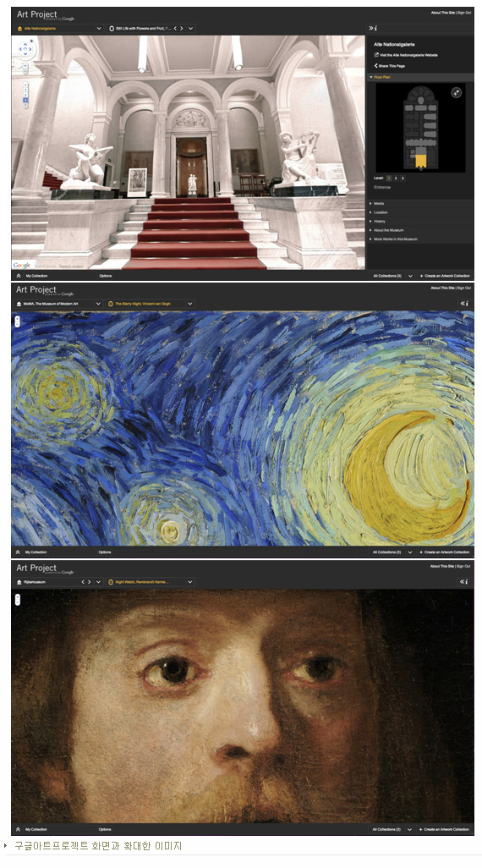This screenshot has height=868, width=482.
Task: Click the zoom control on Starry Night image
Action: pos(17,321)
